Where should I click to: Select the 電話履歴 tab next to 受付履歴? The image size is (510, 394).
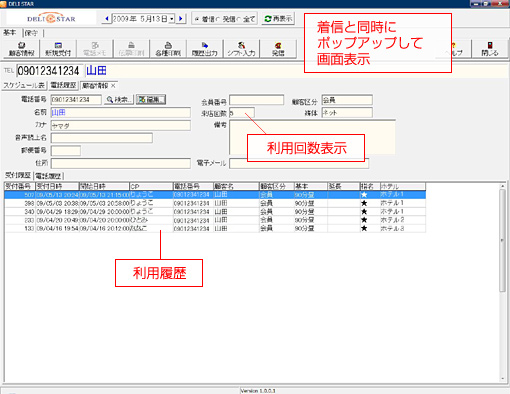[48, 176]
